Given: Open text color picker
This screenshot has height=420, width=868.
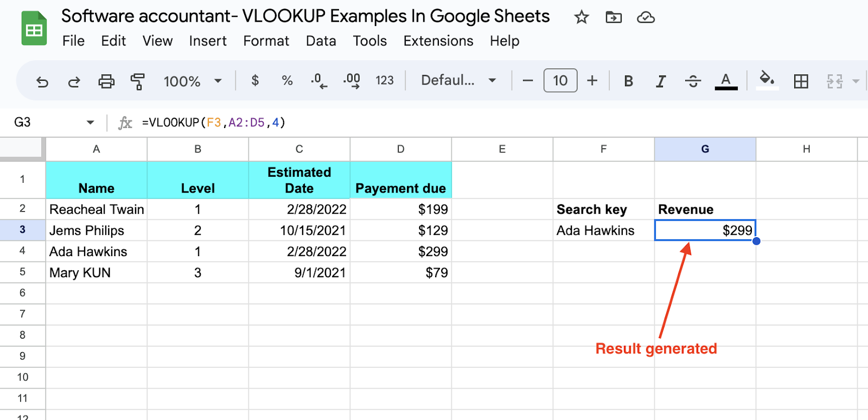Looking at the screenshot, I should (x=726, y=81).
